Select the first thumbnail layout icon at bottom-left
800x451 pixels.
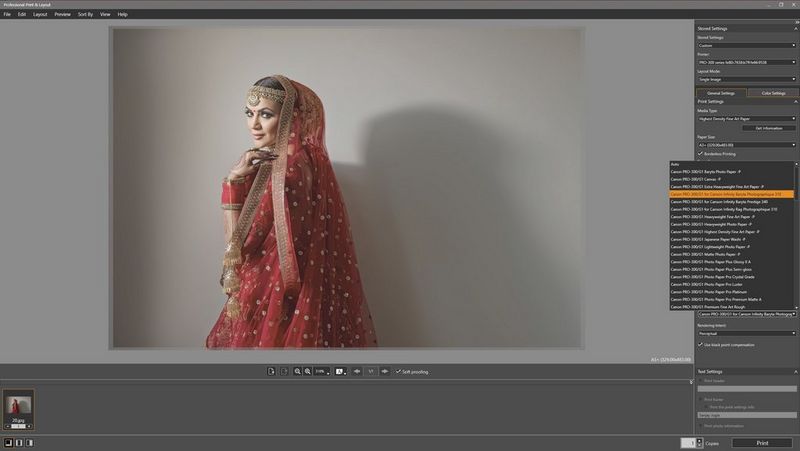8,443
